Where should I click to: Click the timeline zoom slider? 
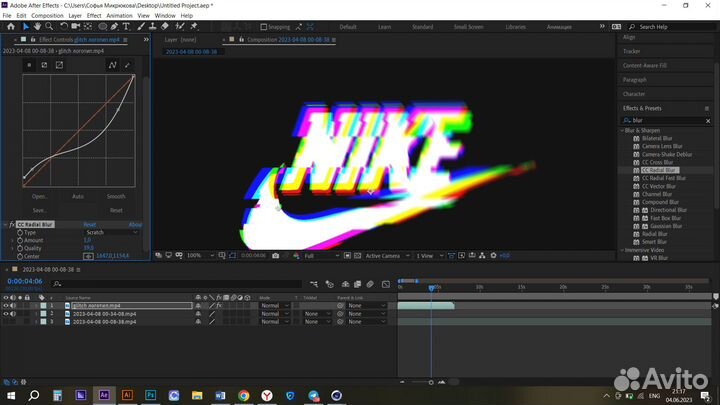[431, 382]
